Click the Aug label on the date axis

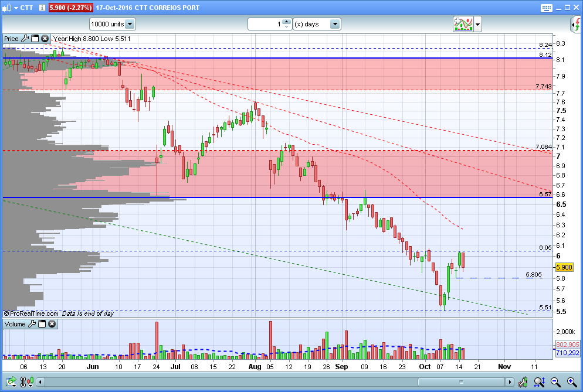255,367
